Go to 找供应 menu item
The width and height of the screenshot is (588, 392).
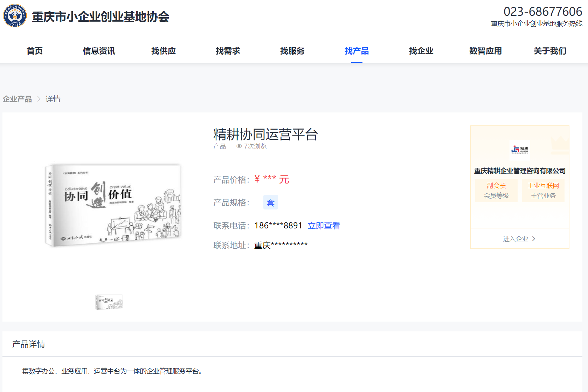[x=164, y=51]
